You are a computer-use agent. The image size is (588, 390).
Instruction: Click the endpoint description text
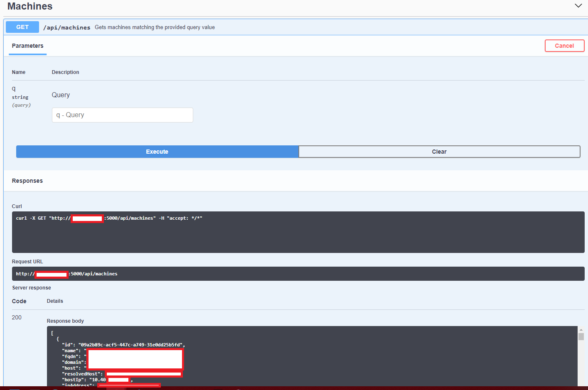click(155, 27)
